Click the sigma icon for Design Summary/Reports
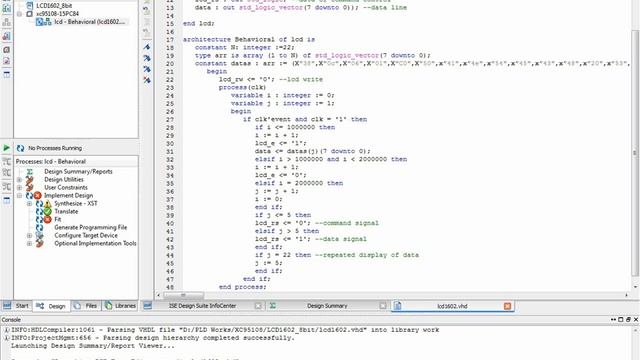Screen dimensions: 640x360 (29, 172)
